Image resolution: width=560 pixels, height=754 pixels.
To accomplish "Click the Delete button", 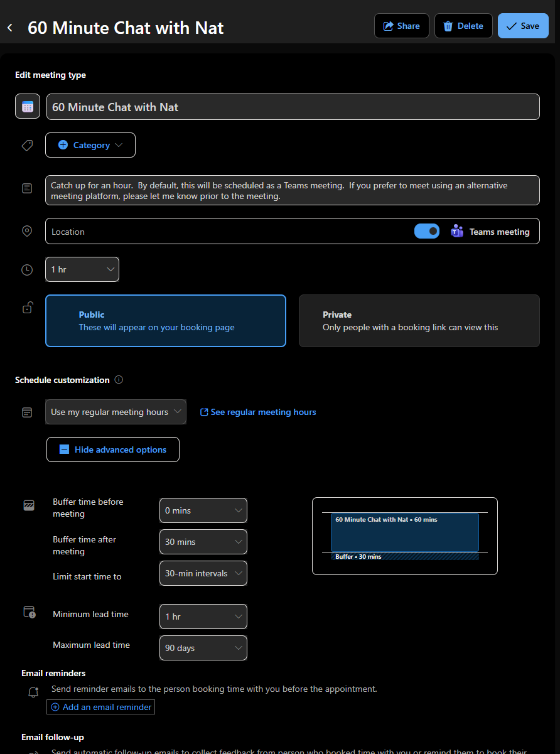I will [463, 26].
